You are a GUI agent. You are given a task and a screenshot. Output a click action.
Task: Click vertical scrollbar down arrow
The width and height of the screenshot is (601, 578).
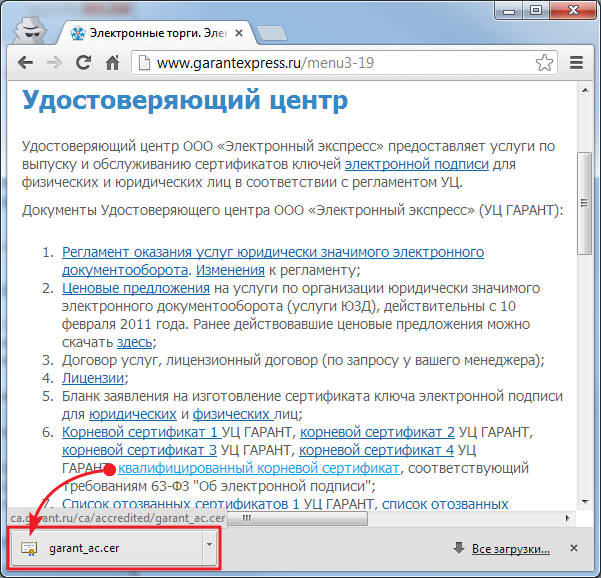[585, 501]
